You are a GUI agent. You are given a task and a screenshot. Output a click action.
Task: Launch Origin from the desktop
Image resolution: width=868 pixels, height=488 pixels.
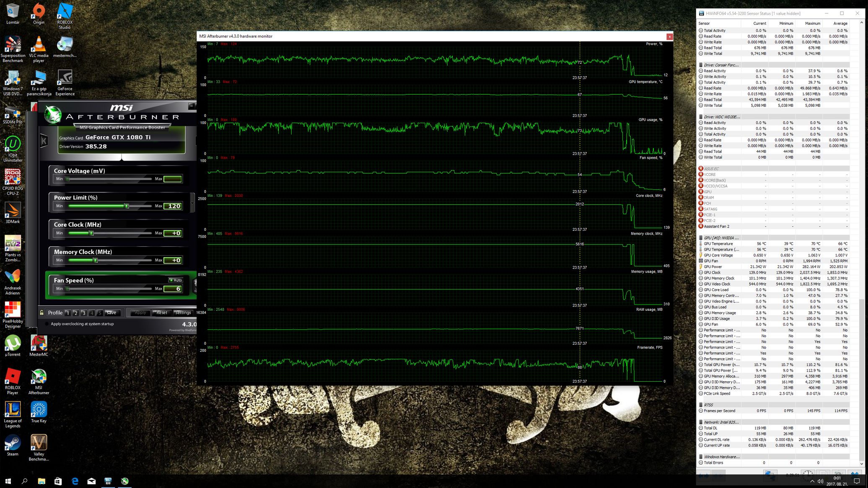[x=39, y=14]
